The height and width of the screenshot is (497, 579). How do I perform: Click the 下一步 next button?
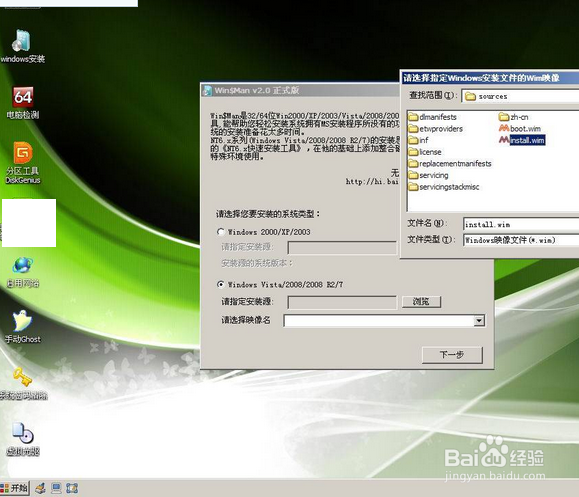click(x=452, y=355)
